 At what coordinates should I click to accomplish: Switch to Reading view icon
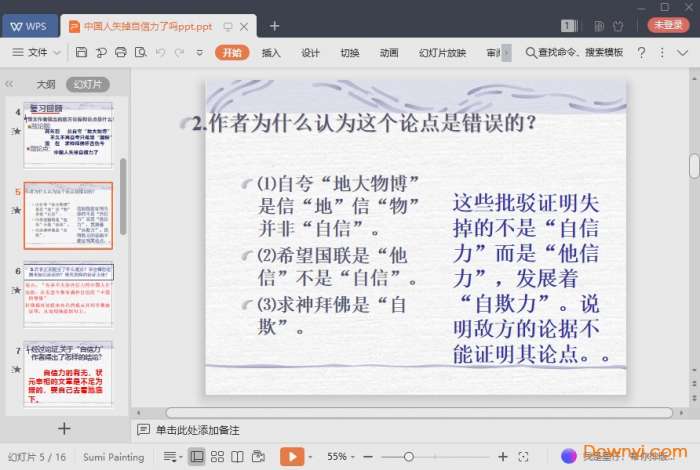238,457
